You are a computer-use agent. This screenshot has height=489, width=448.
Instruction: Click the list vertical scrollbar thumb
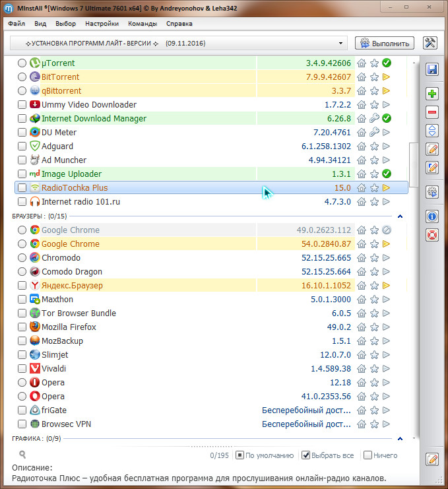[x=414, y=165]
